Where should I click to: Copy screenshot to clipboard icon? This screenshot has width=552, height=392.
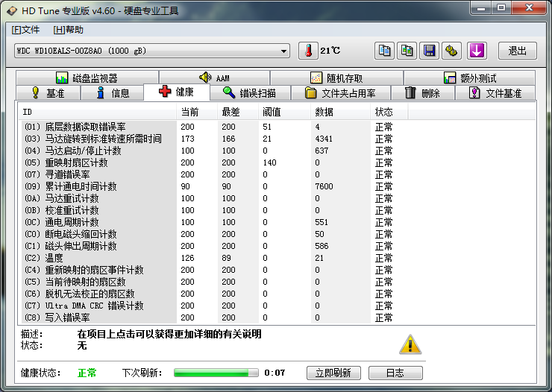pyautogui.click(x=407, y=51)
